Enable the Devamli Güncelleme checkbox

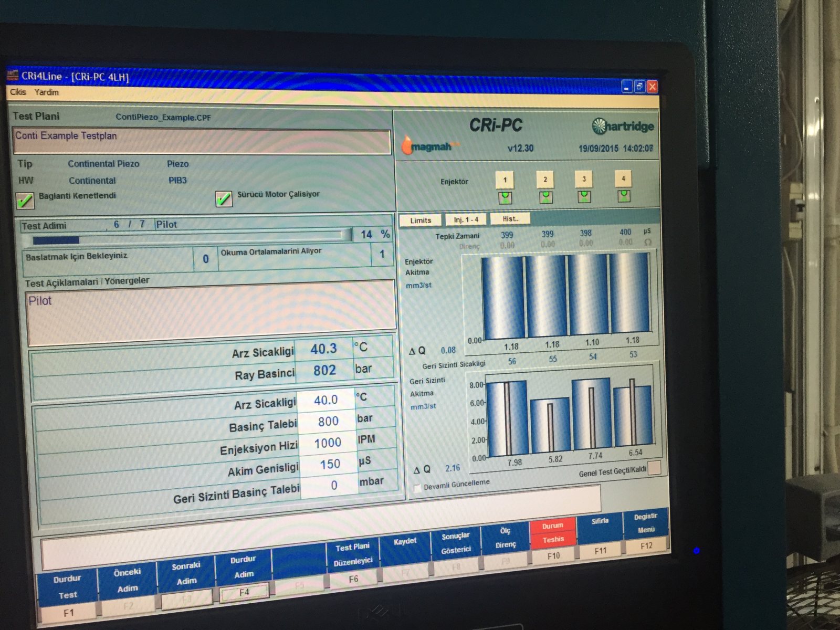click(x=417, y=488)
